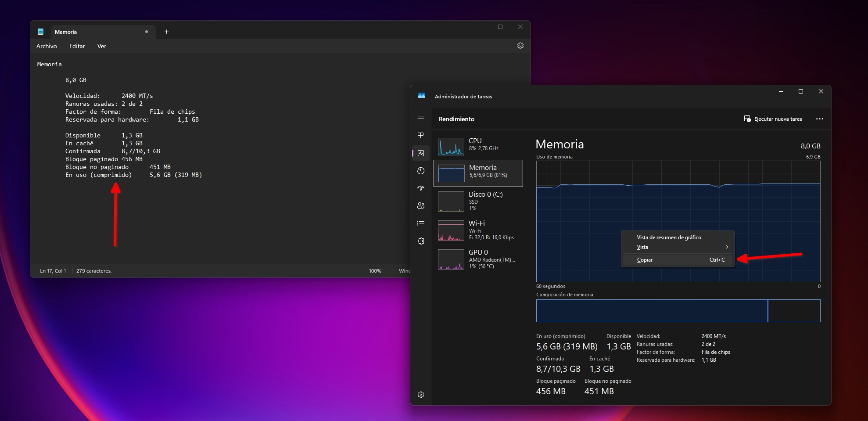868x421 pixels.
Task: Open Services puzzle icon in Task Manager sidebar
Action: pos(421,241)
